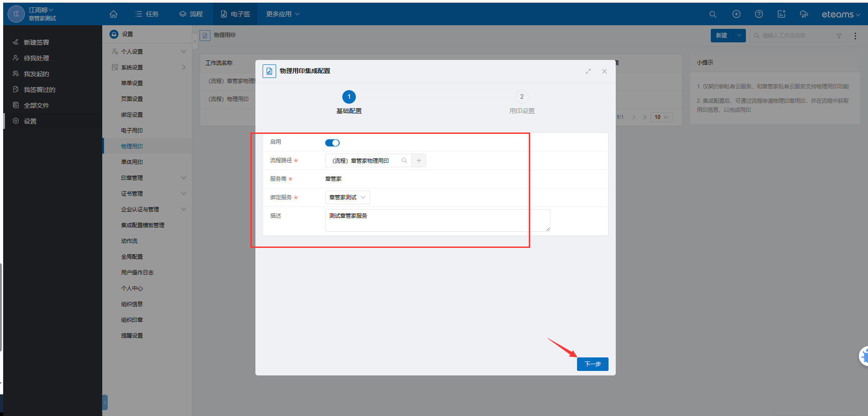
Task: Open 待我处理 in left sidebar
Action: click(x=36, y=58)
